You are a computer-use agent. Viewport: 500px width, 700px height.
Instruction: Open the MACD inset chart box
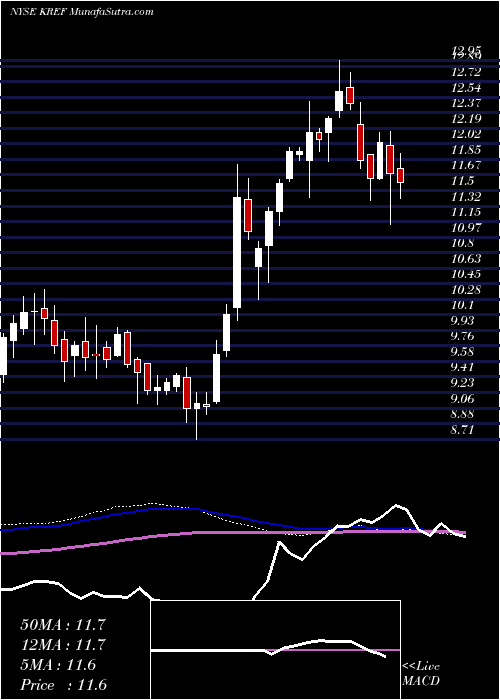coord(276,650)
